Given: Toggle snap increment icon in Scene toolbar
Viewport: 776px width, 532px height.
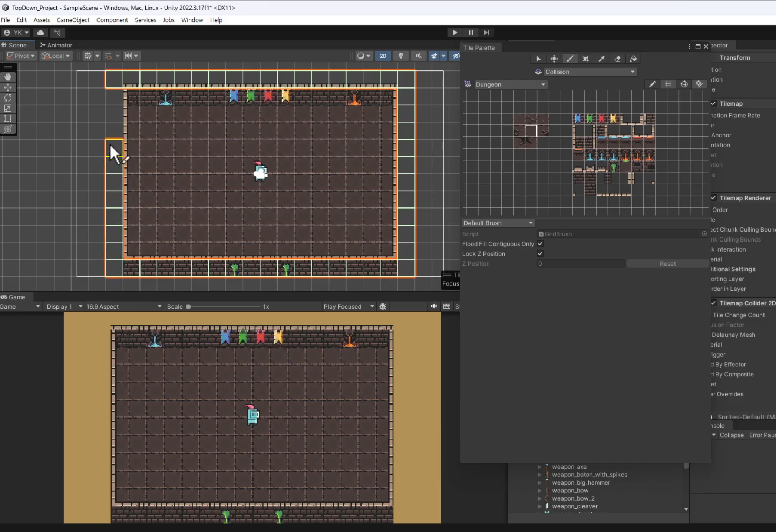Looking at the screenshot, I should pos(108,56).
